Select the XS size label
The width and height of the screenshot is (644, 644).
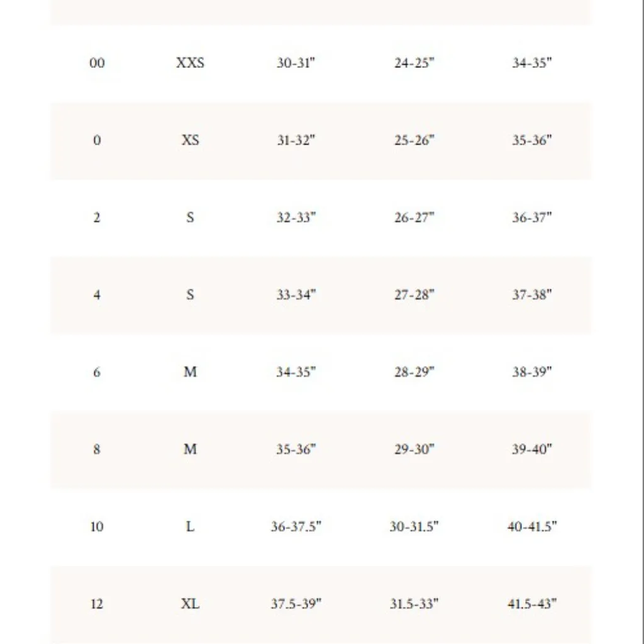(190, 140)
